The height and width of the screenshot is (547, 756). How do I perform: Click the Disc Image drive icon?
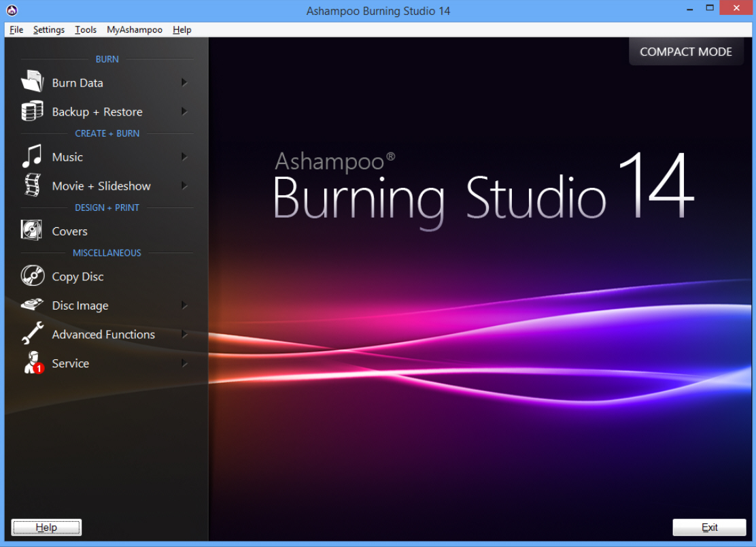point(32,304)
